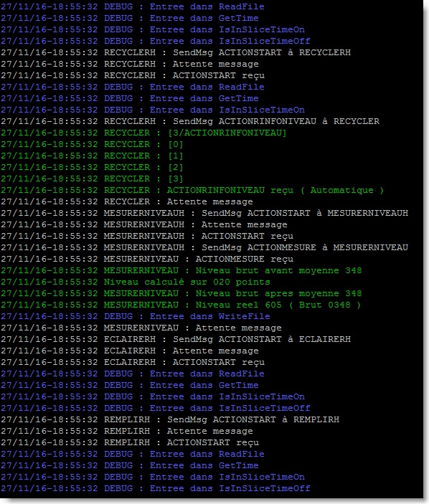Click the last 'Entree dans IsInSliceTimeOff' line

pyautogui.click(x=156, y=489)
